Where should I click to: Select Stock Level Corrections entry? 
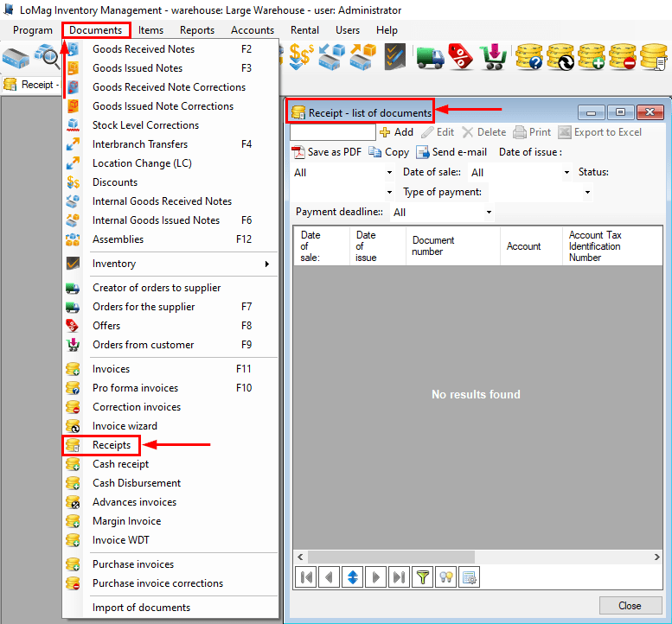[170, 125]
